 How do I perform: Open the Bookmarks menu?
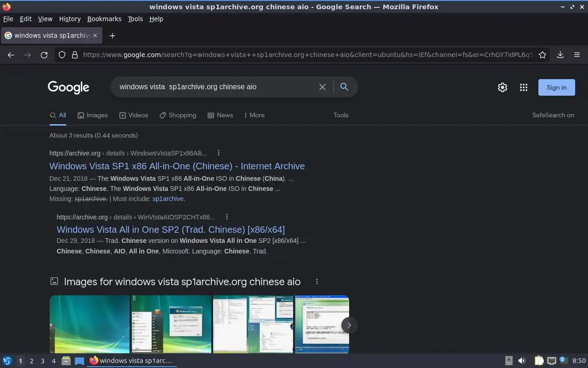[104, 19]
